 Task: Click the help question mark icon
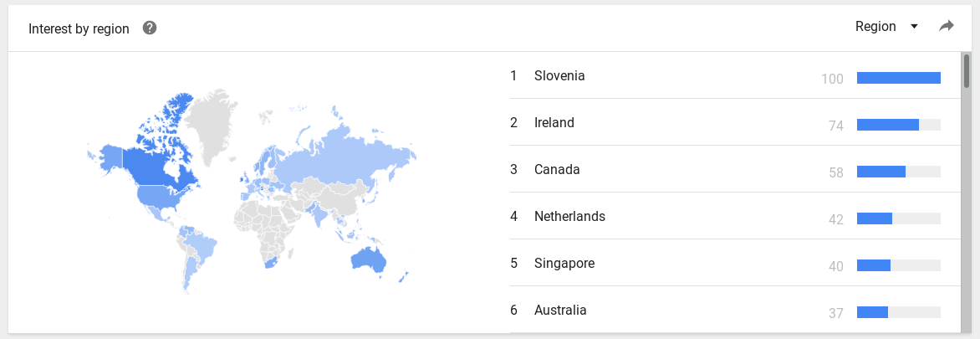tap(150, 28)
